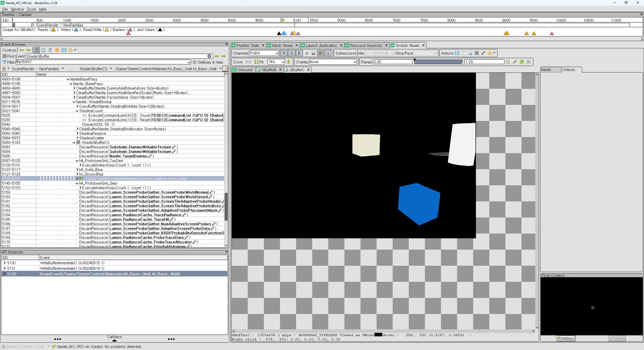Image resolution: width=644 pixels, height=350 pixels.
Task: Select Dispatch(83, 54, 1) event row
Action: point(98,124)
